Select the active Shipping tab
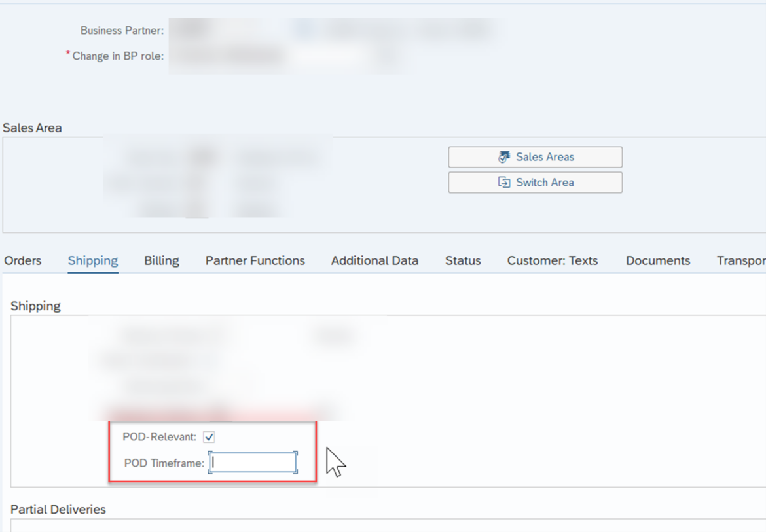 92,260
